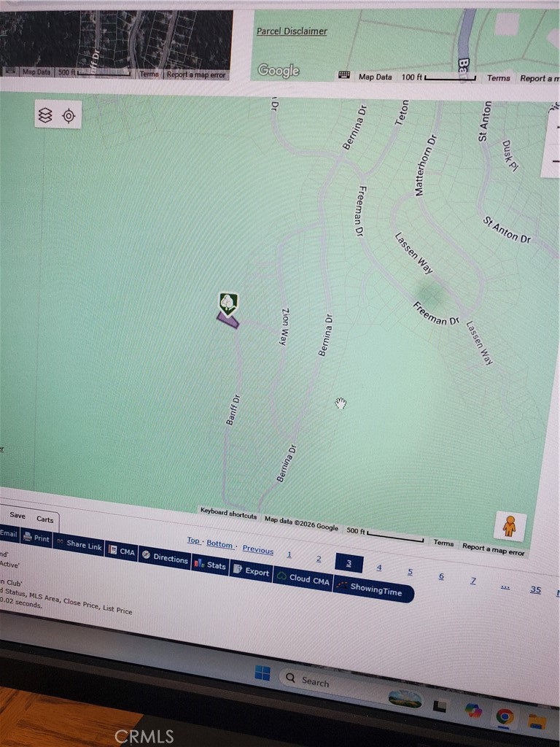Open the CMA tool
This screenshot has height=747, width=560.
tap(122, 551)
